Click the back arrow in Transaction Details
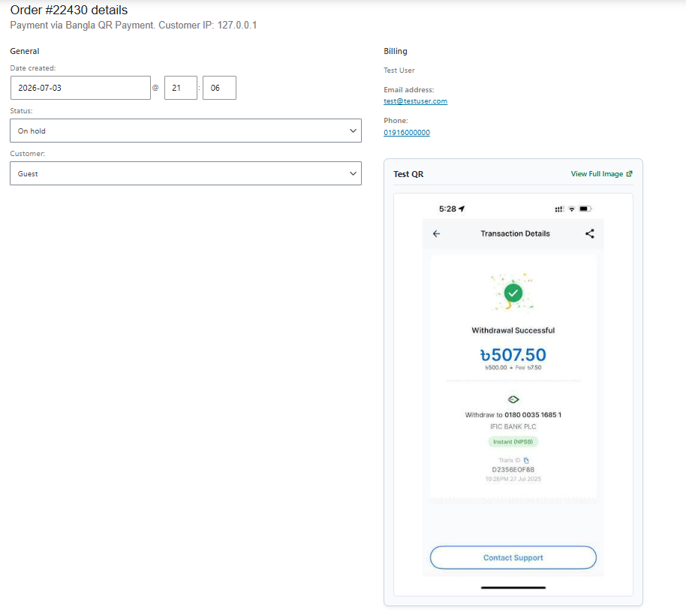The image size is (686, 616). point(436,233)
